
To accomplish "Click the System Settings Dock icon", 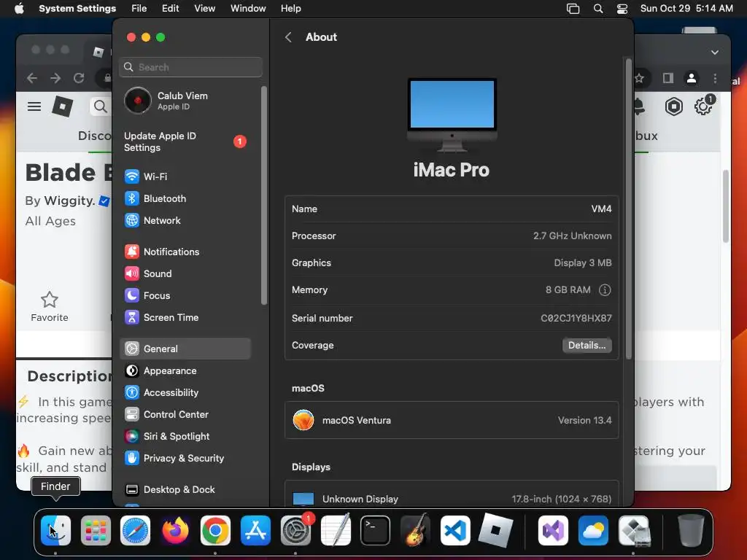I will coord(295,531).
